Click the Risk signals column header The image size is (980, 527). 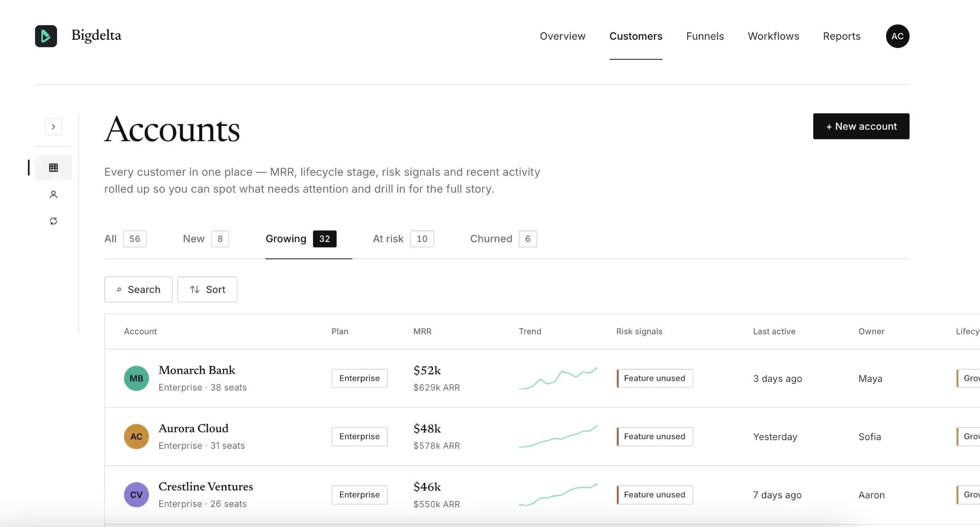[x=639, y=331]
